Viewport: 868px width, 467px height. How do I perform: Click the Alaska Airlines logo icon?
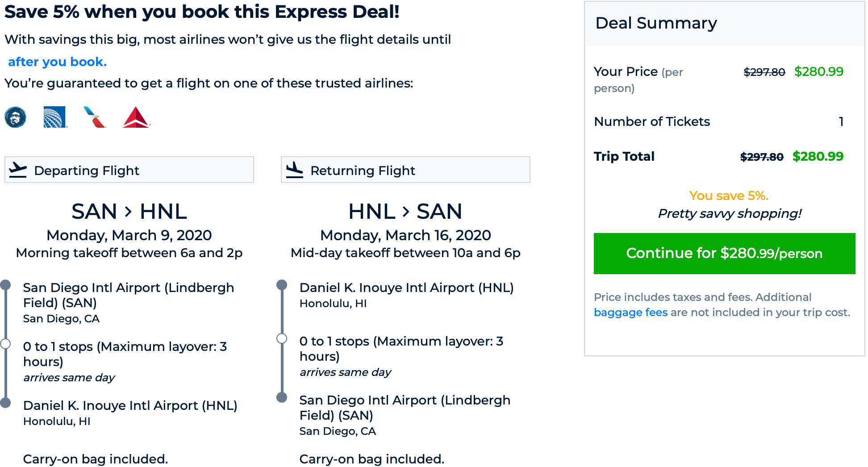[x=15, y=117]
